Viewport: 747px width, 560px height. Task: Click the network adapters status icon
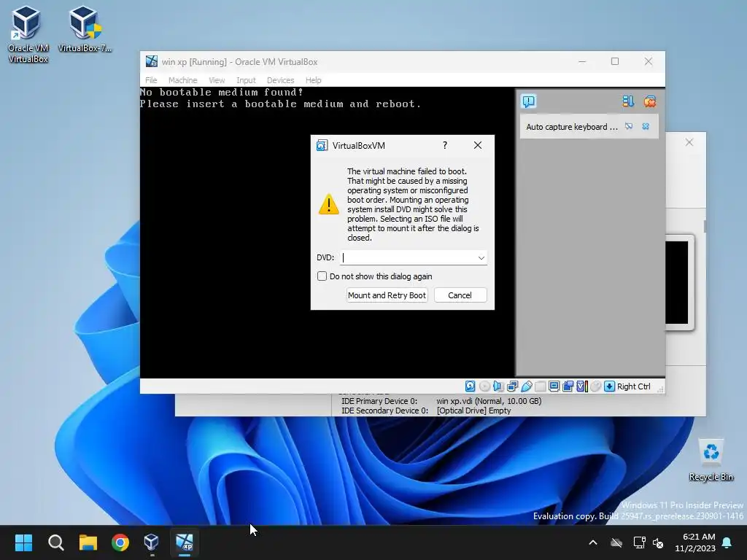[513, 386]
